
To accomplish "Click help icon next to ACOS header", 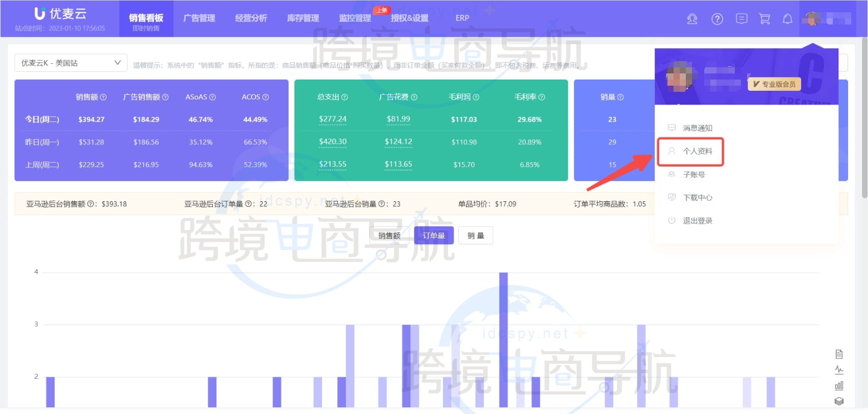I will pos(265,97).
